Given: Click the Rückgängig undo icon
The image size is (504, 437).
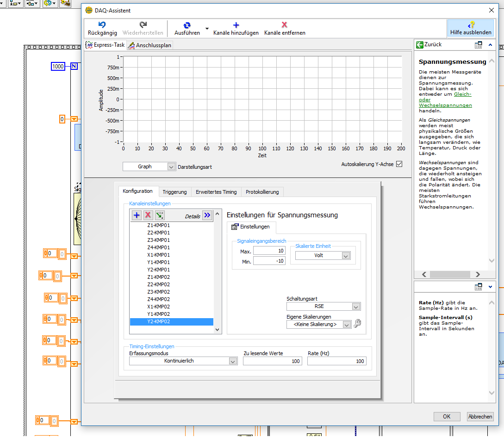Looking at the screenshot, I should pos(102,25).
